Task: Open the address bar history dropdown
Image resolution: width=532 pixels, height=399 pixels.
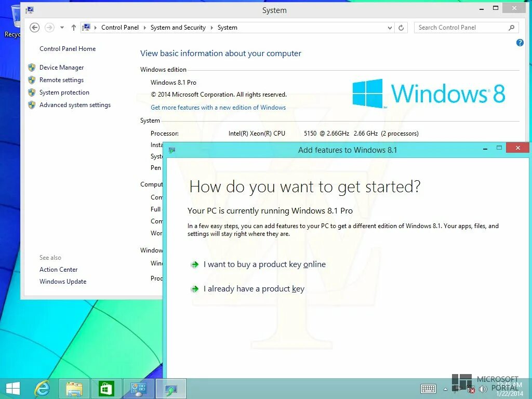Action: (390, 28)
